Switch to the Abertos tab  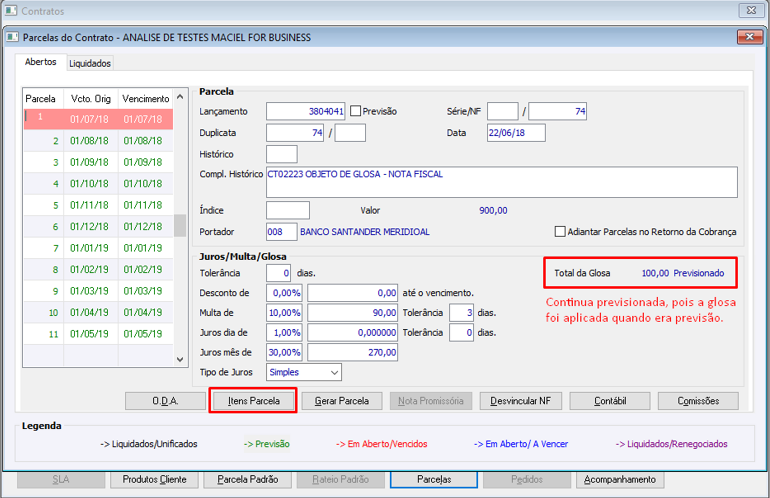[40, 62]
